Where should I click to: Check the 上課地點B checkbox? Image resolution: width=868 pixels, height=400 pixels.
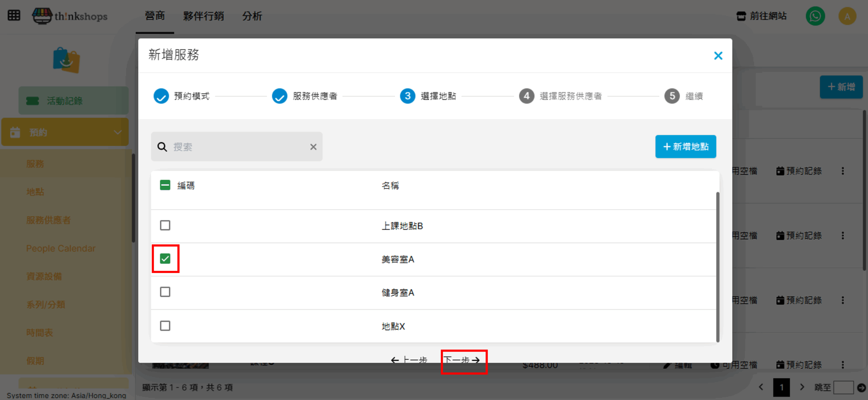[x=165, y=225]
